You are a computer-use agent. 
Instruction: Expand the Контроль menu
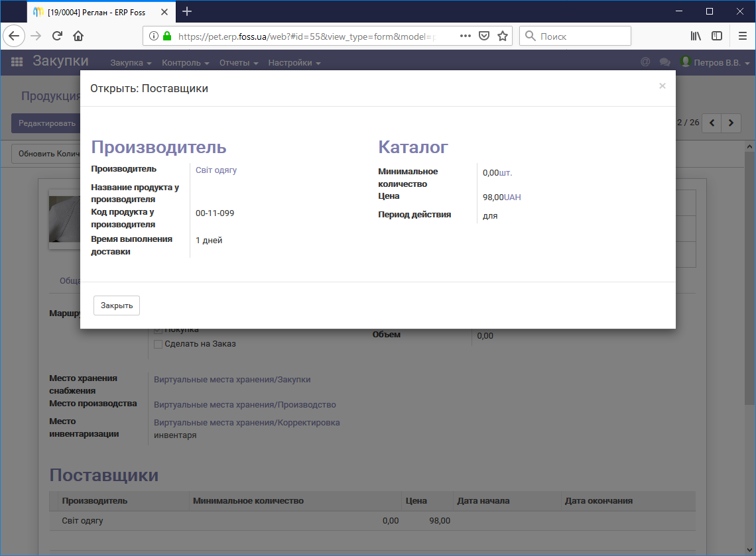[185, 63]
